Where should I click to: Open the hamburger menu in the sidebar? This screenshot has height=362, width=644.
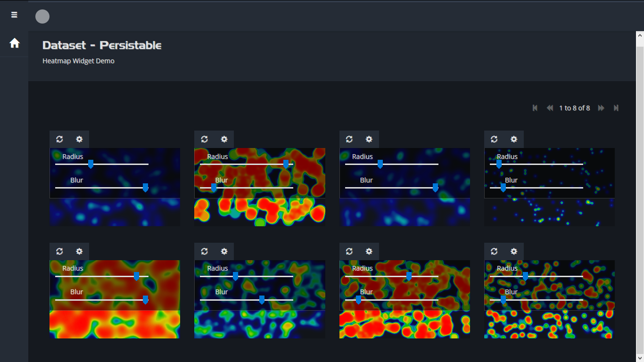(x=14, y=15)
